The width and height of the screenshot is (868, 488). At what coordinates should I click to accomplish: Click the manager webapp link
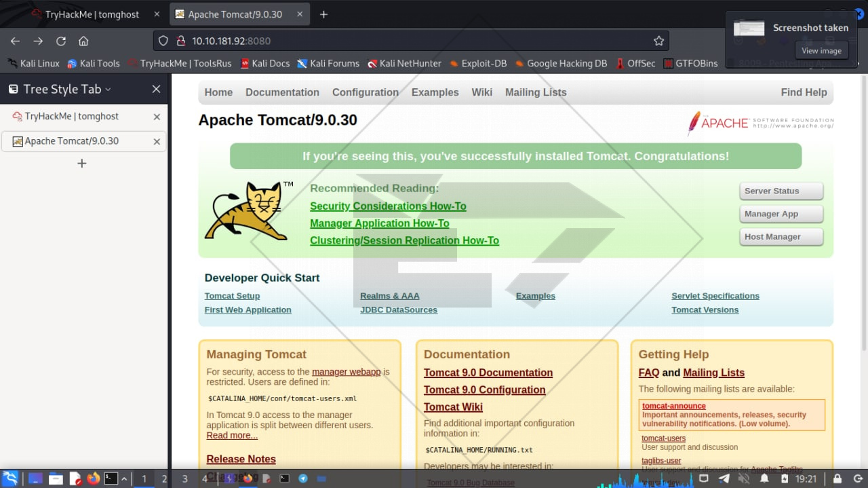point(346,372)
